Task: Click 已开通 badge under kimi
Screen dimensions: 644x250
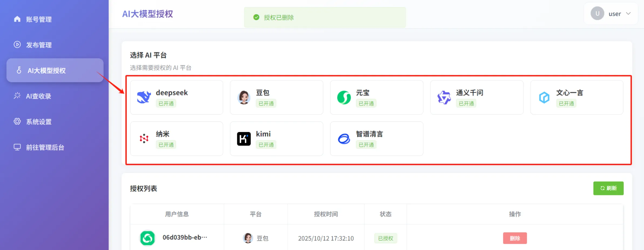Action: pyautogui.click(x=266, y=145)
